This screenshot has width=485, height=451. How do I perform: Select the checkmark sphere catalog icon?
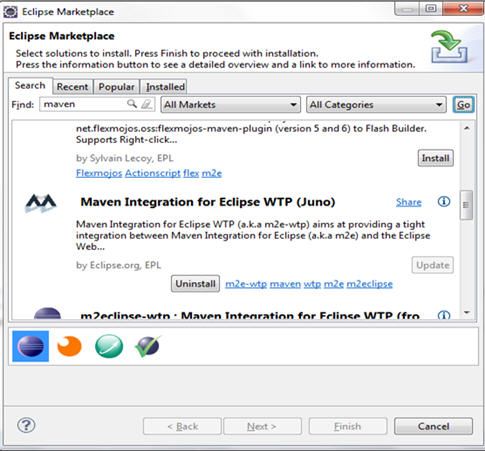point(148,346)
